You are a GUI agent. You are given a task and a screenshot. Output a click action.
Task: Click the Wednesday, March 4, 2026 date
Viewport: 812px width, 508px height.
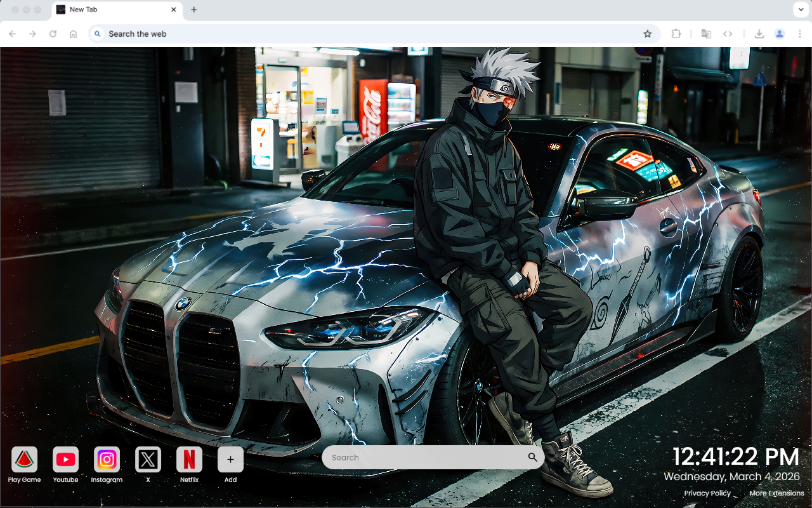point(732,476)
